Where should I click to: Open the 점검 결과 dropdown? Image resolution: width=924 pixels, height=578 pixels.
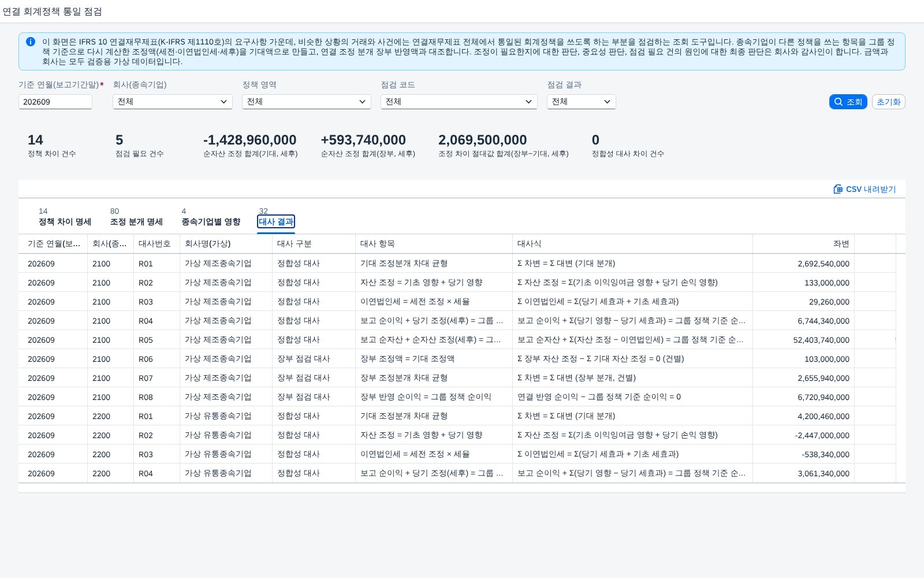tap(582, 102)
